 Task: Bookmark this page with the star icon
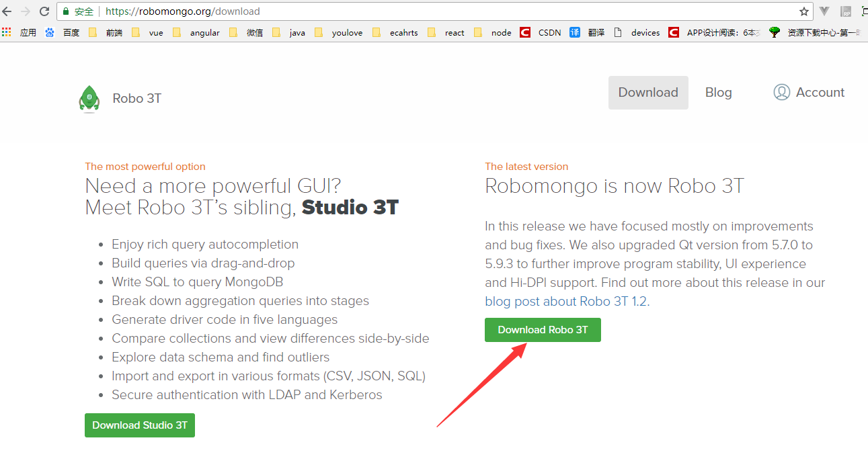pyautogui.click(x=804, y=11)
